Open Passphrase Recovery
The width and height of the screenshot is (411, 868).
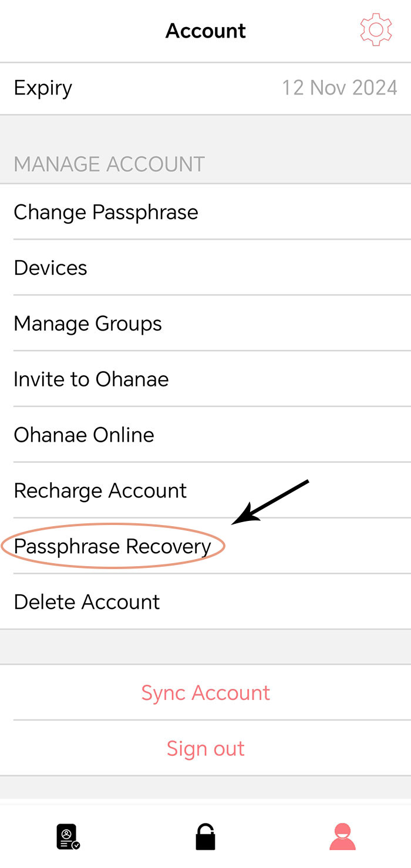click(206, 546)
